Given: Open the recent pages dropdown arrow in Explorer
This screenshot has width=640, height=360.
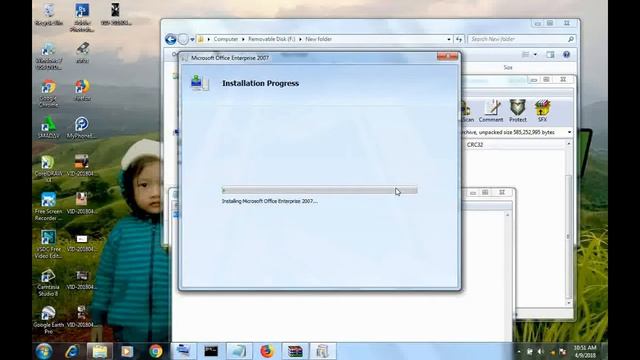Looking at the screenshot, I should [x=192, y=40].
